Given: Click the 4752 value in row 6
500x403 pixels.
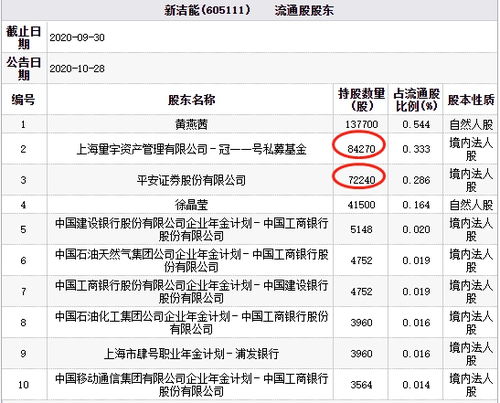Looking at the screenshot, I should (361, 260).
